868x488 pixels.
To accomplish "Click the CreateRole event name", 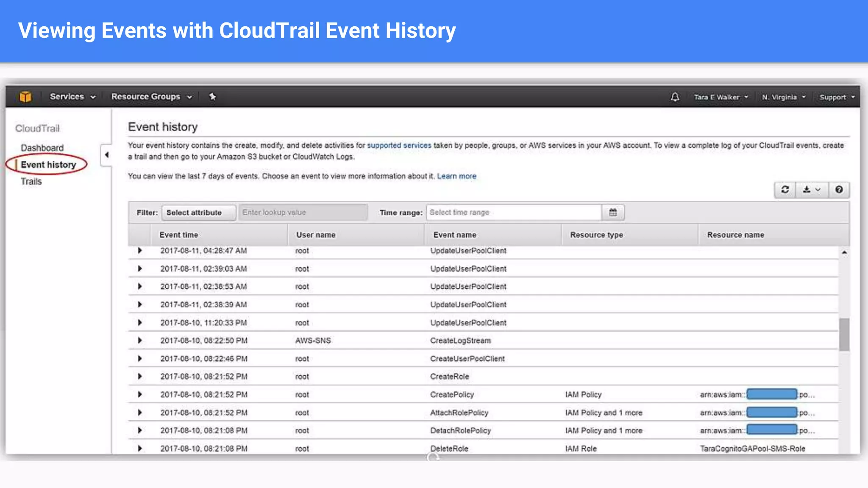I will pyautogui.click(x=449, y=377).
